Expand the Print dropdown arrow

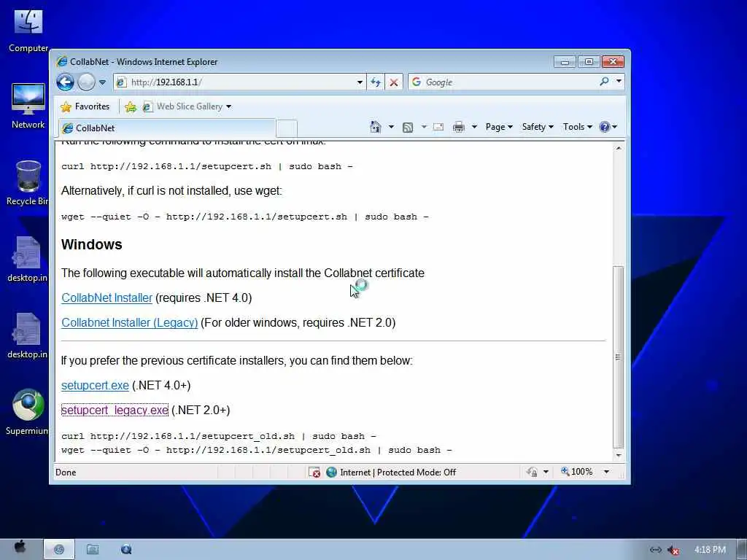474,127
